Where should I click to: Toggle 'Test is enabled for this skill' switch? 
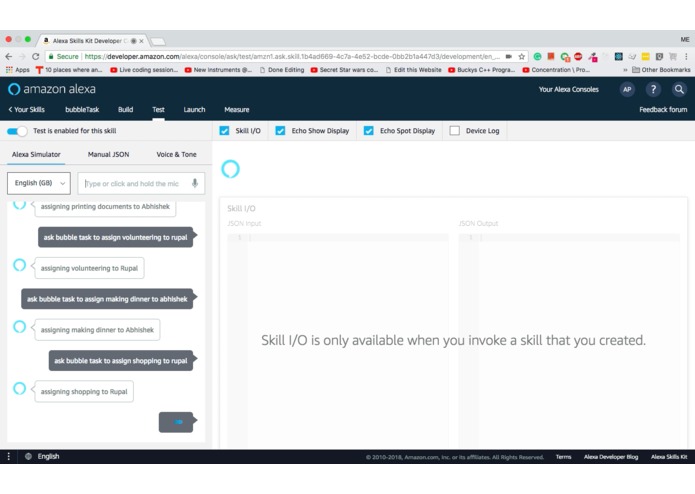[17, 131]
